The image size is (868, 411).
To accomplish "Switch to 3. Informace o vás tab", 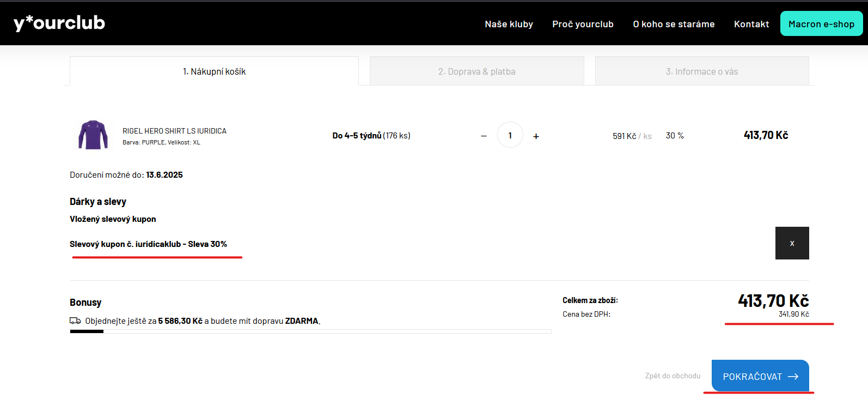I will click(x=702, y=71).
